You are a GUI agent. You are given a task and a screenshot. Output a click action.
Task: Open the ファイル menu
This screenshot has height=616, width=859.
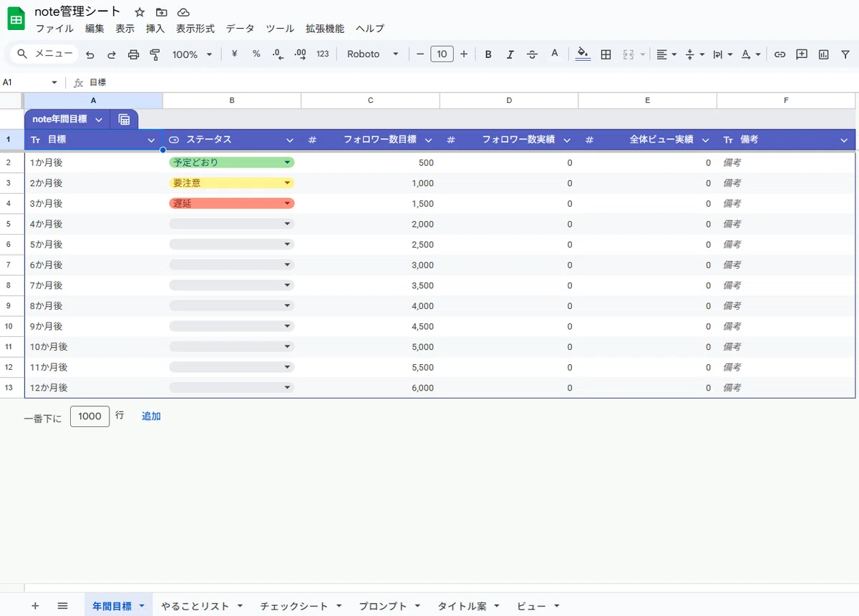(54, 29)
